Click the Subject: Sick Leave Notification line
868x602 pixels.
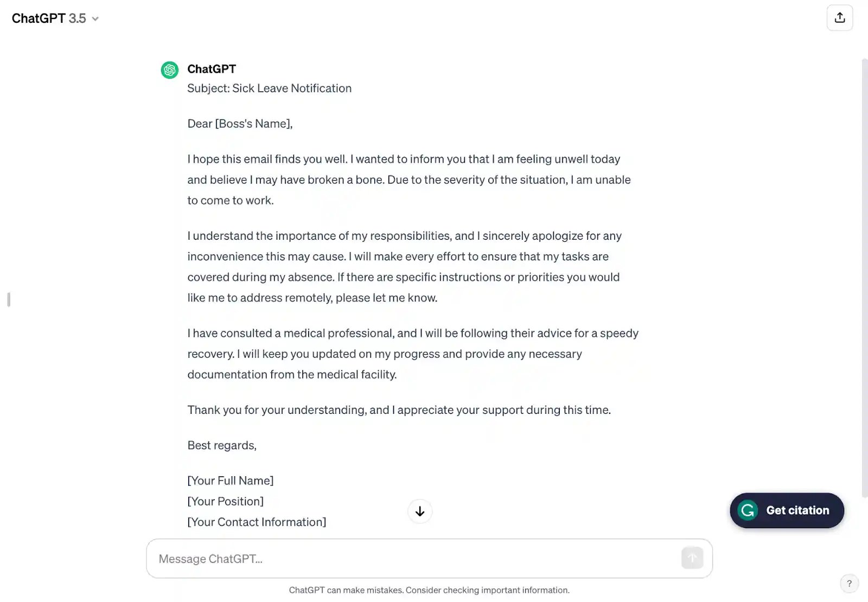(x=269, y=88)
